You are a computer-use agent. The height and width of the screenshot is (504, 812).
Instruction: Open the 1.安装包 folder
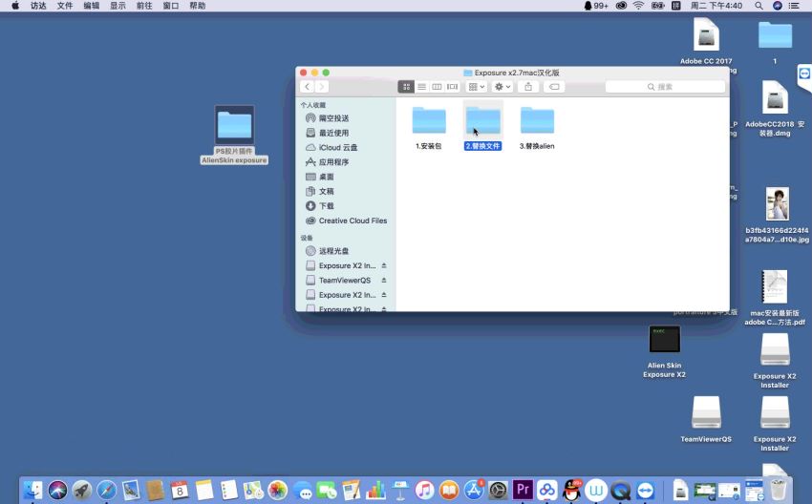[429, 120]
